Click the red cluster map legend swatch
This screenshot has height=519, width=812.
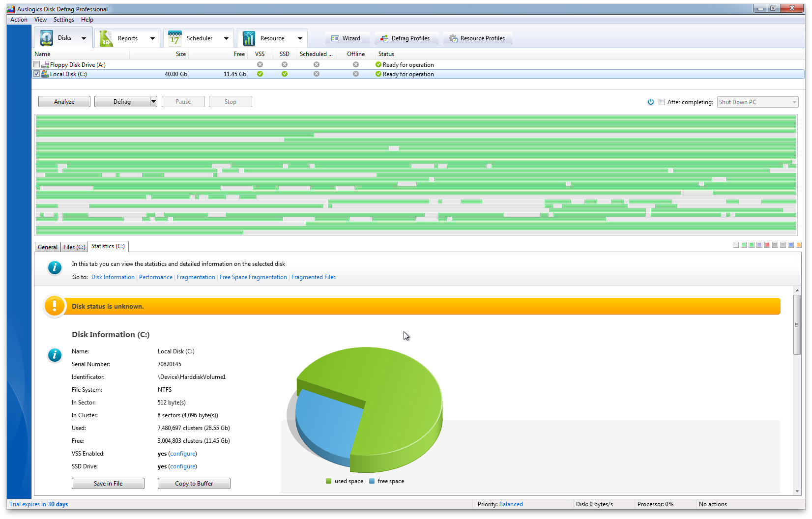tap(767, 245)
